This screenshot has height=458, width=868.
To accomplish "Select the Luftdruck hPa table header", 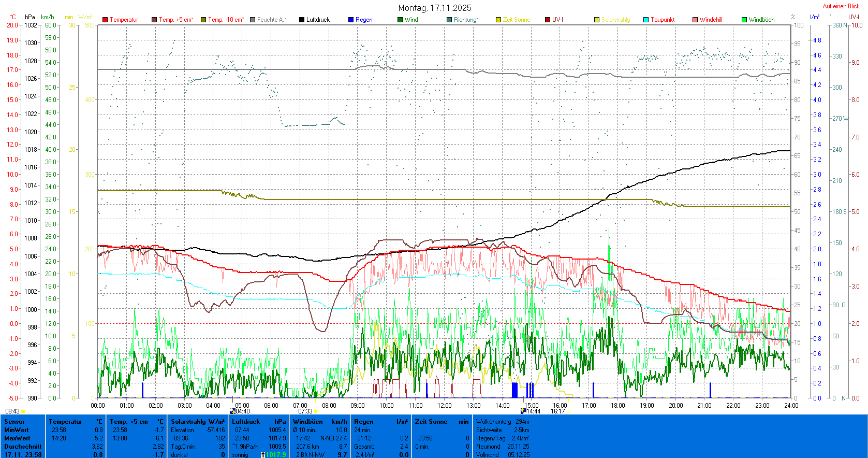I will click(x=259, y=422).
